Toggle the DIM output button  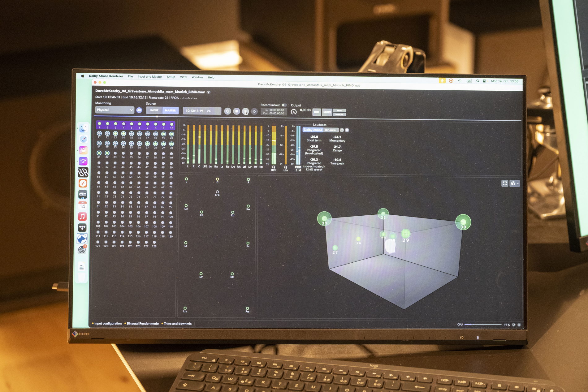[x=316, y=112]
